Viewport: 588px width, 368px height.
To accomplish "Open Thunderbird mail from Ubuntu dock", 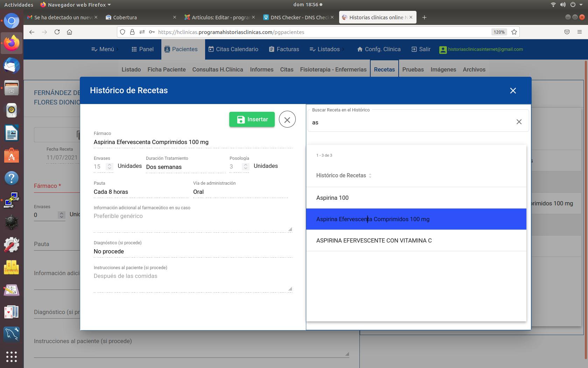I will pos(12,66).
